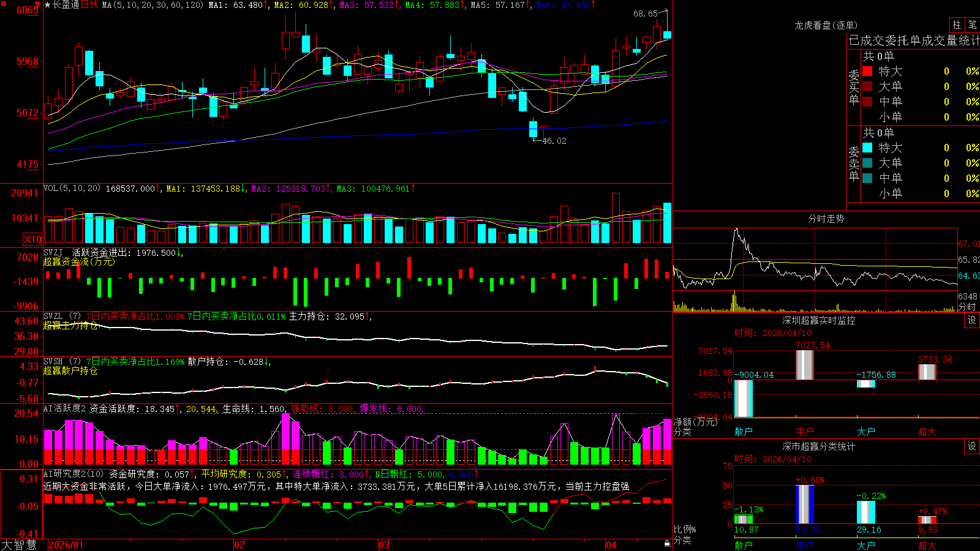Open 设 settings for 深市超赢分类统计
Image resolution: width=980 pixels, height=551 pixels.
click(x=972, y=446)
